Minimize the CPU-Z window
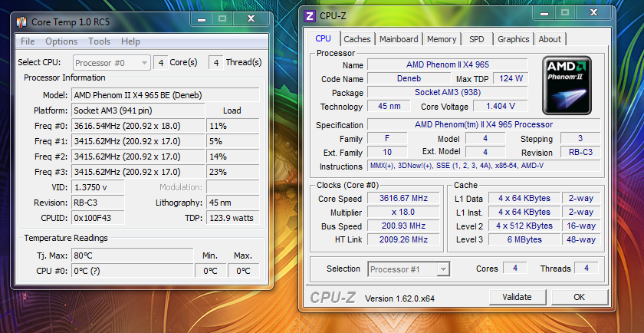Viewport: 644px width, 333px height. pyautogui.click(x=544, y=13)
